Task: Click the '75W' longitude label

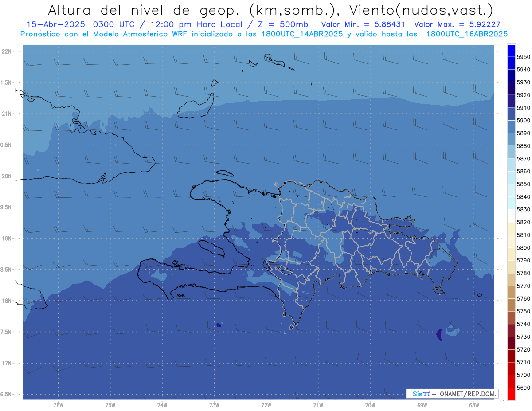Action: click(x=110, y=405)
